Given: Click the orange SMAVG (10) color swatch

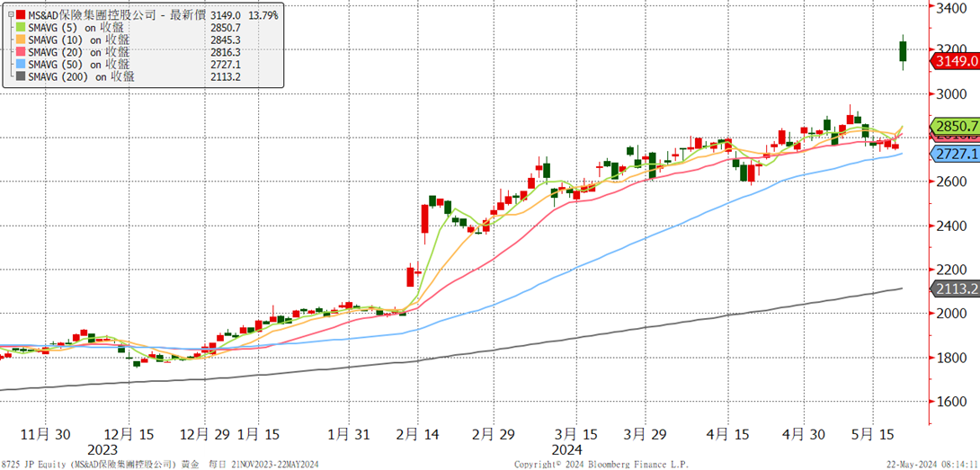Looking at the screenshot, I should coord(21,39).
